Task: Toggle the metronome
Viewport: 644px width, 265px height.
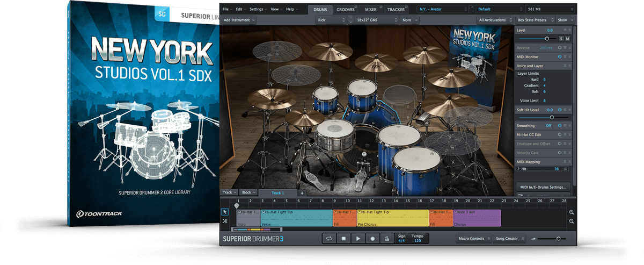Action: click(387, 239)
